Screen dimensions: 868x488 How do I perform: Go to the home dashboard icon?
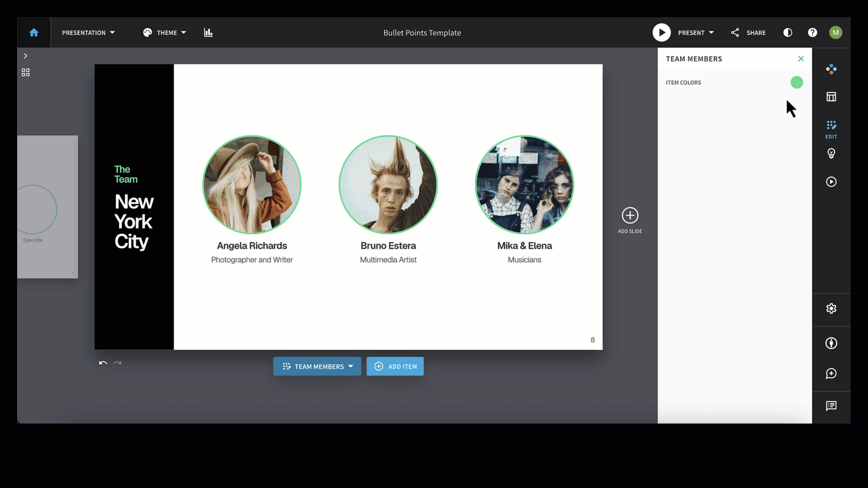point(34,33)
